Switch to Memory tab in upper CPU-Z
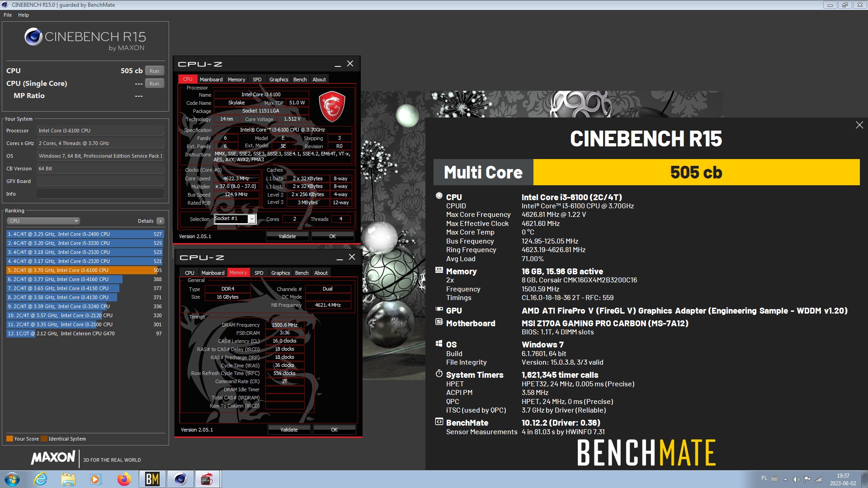This screenshot has height=488, width=868. pos(236,80)
